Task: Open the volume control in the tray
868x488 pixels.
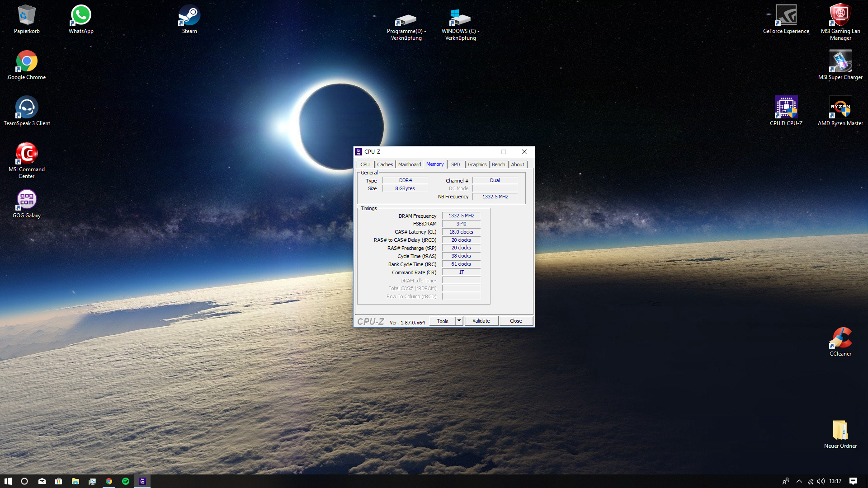Action: click(821, 481)
